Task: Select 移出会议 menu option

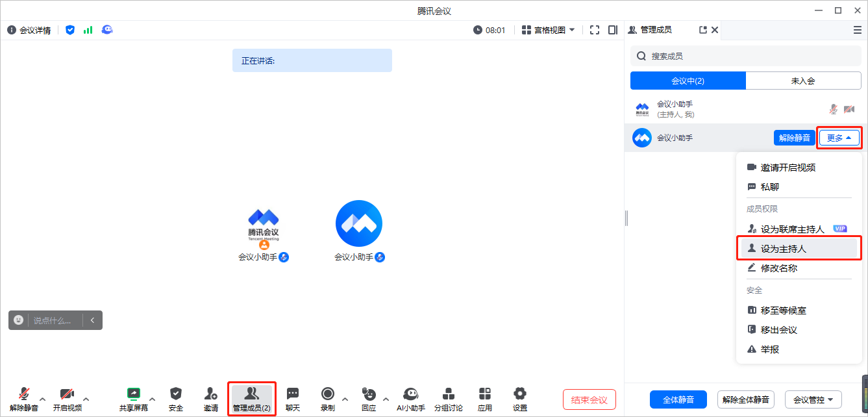Action: tap(799, 330)
